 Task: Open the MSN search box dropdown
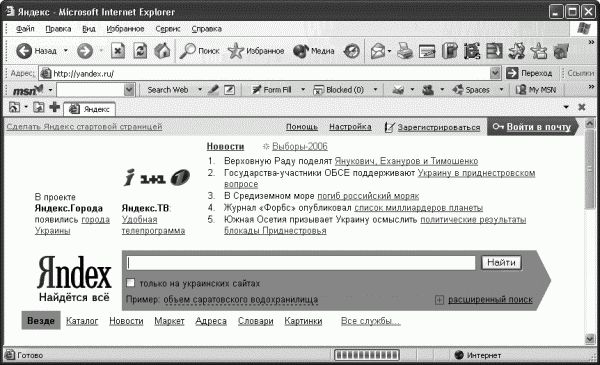(129, 90)
